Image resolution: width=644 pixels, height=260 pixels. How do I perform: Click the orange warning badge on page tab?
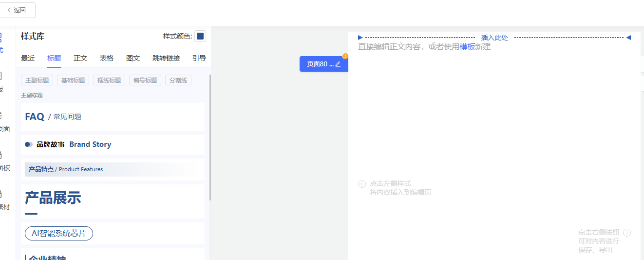tap(345, 56)
